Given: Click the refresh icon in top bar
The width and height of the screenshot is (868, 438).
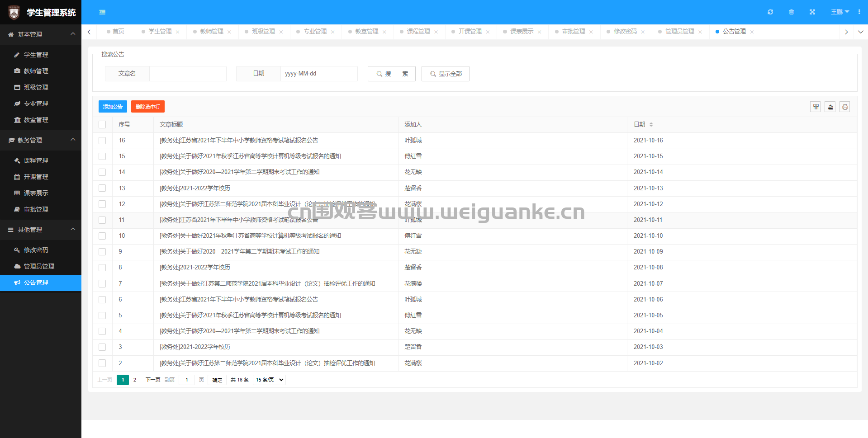Looking at the screenshot, I should point(770,12).
